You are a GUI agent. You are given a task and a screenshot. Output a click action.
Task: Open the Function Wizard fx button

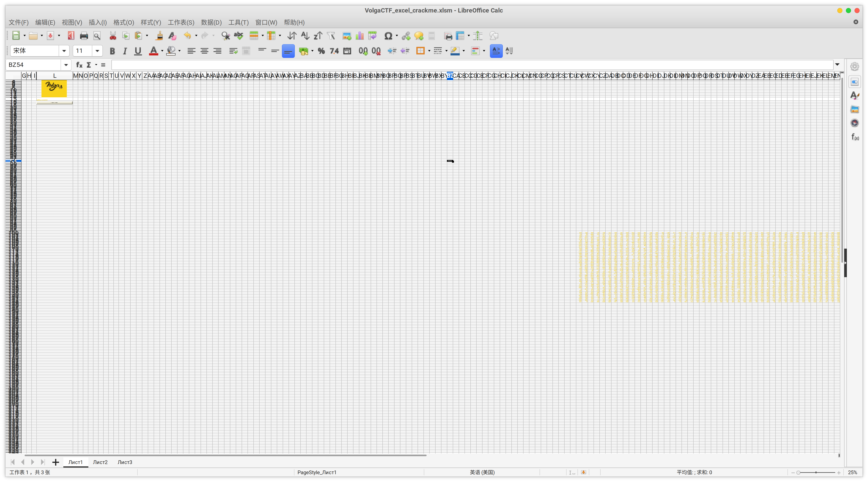pyautogui.click(x=80, y=65)
